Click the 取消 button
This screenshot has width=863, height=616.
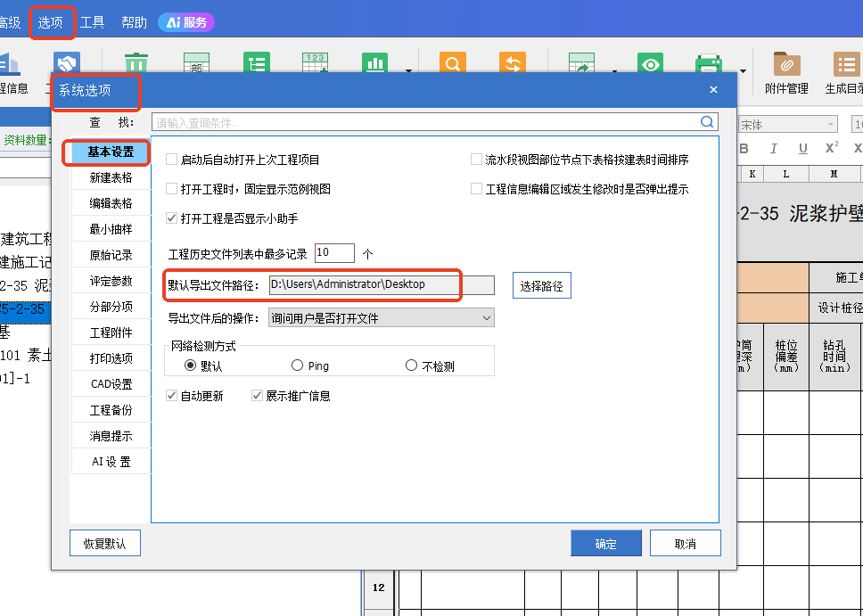click(x=686, y=543)
